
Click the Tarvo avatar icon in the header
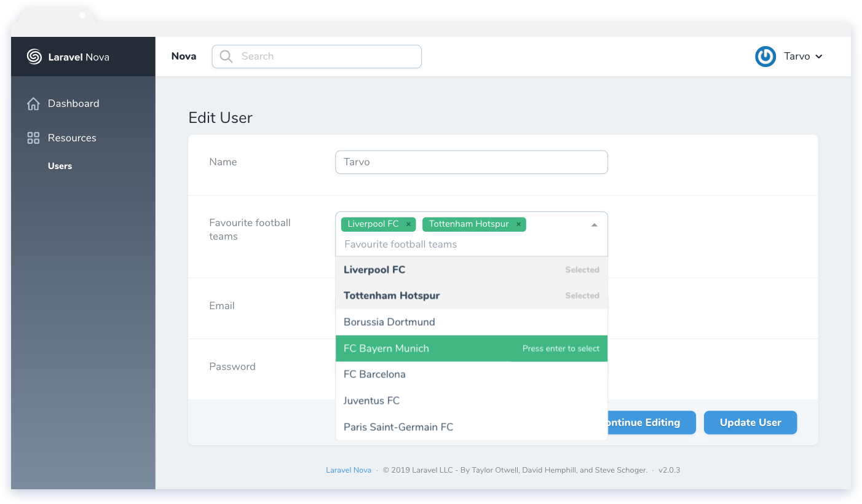[765, 57]
